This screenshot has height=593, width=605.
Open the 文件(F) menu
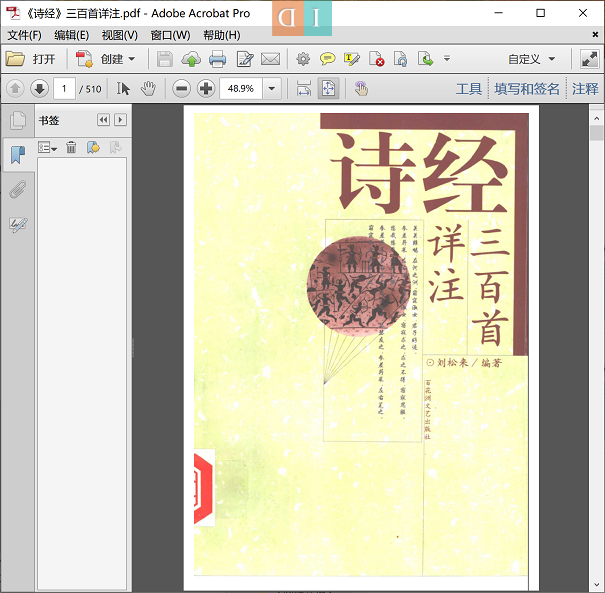tap(24, 35)
